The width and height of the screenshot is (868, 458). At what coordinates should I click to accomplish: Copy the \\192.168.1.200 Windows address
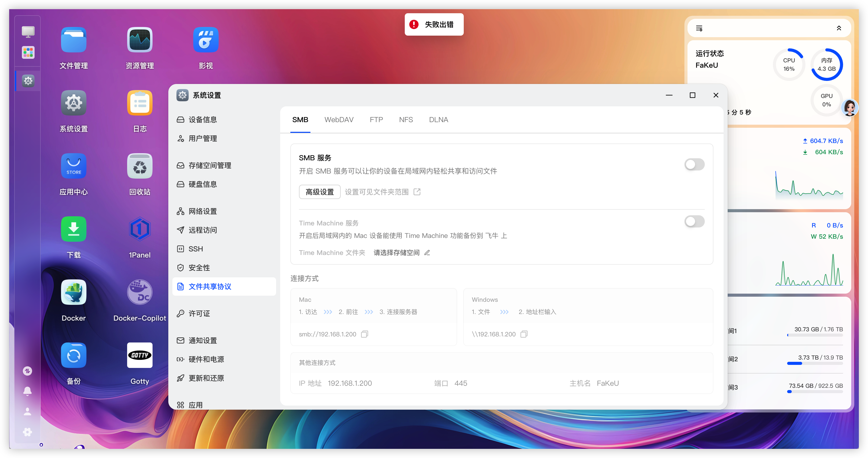(524, 334)
